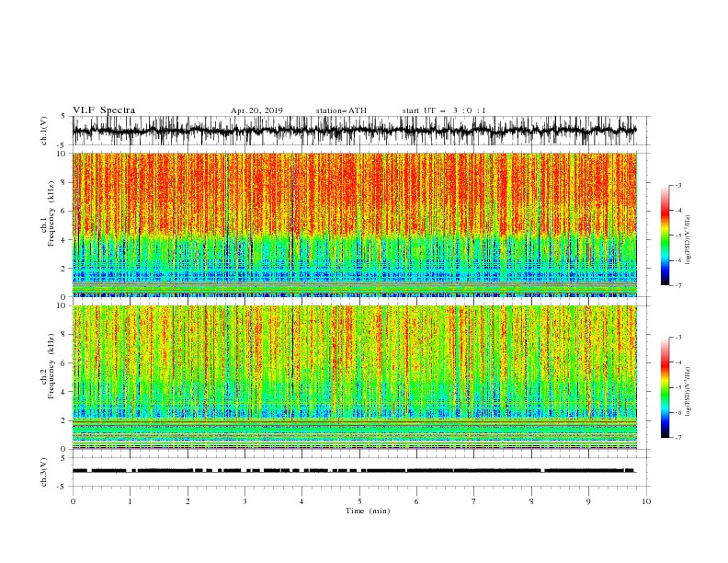Viewport: 728px width, 563px height.
Task: Click the ch.1 'Frequency (kHz)' axis label
Action: click(x=51, y=213)
